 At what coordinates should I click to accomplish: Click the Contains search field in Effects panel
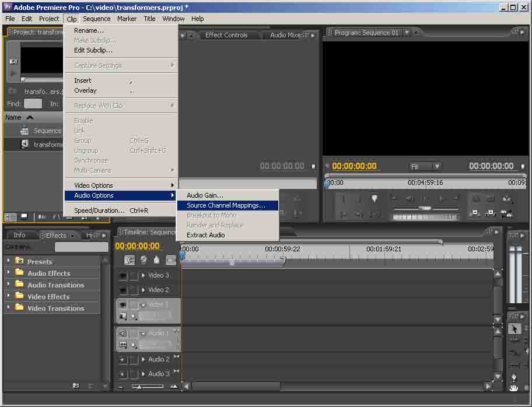tap(82, 247)
